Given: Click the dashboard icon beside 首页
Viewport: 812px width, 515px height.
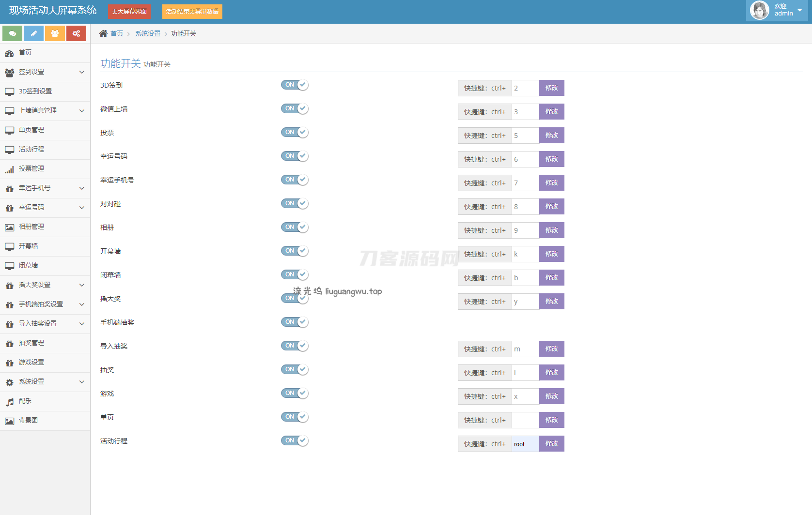Looking at the screenshot, I should coord(9,53).
